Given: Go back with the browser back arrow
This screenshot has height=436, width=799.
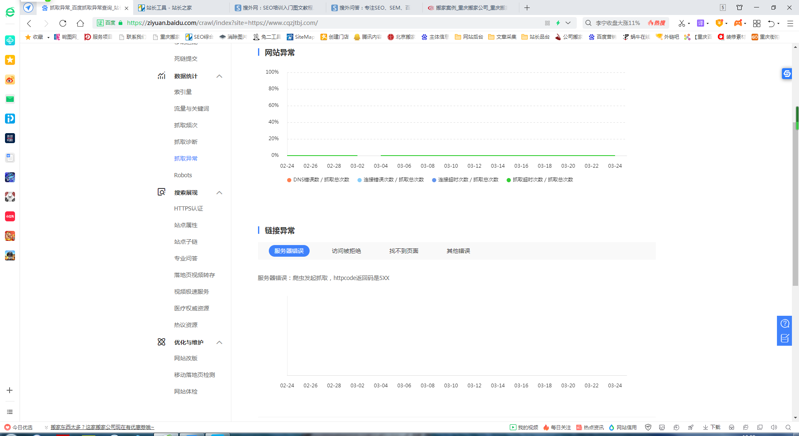Looking at the screenshot, I should [x=29, y=23].
